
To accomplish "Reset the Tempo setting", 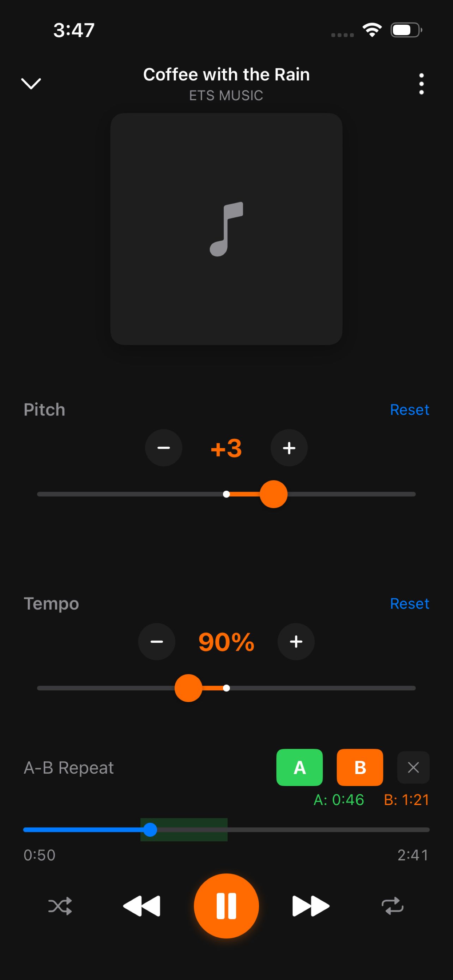I will click(x=409, y=604).
